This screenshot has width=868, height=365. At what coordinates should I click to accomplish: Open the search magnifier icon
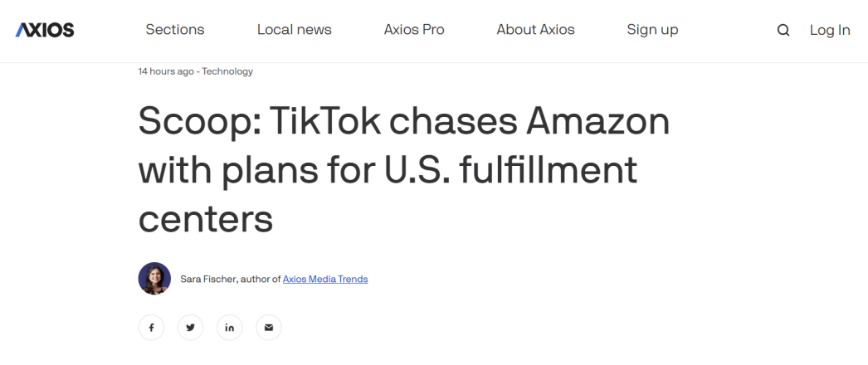783,31
